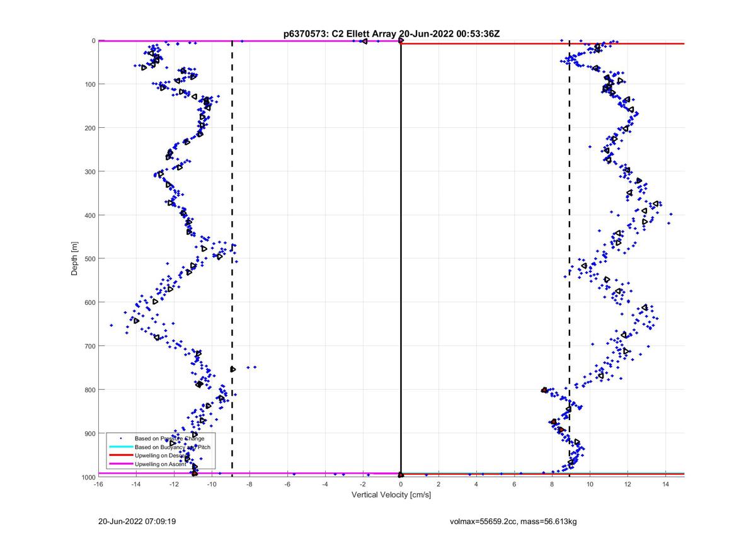The width and height of the screenshot is (756, 536).
Task: Click the velocity axis tick label '-6'
Action: (287, 484)
